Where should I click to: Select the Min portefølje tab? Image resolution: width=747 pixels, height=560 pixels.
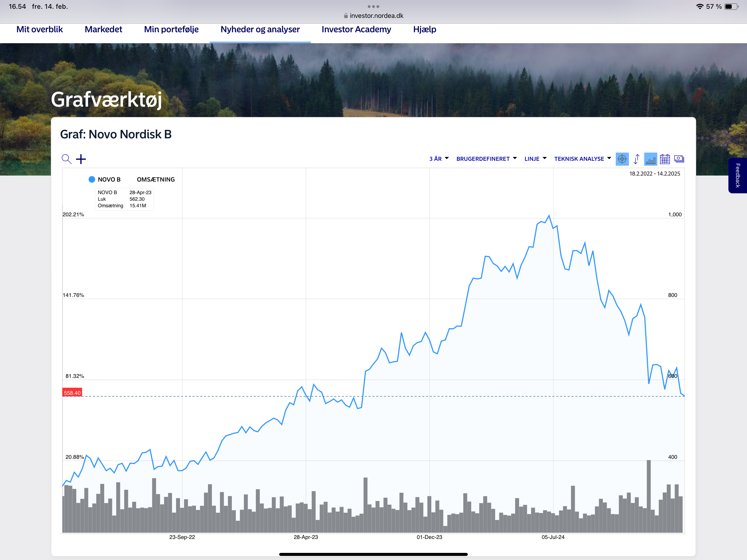click(x=171, y=29)
